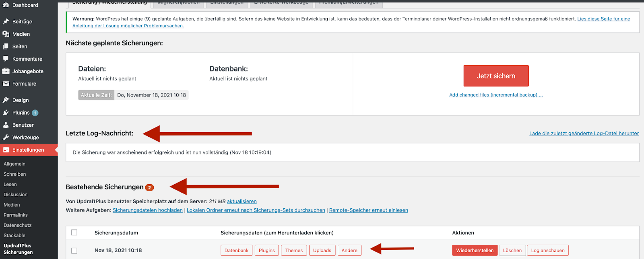The height and width of the screenshot is (259, 644).
Task: Click the aktualisieren storage link
Action: point(242,201)
